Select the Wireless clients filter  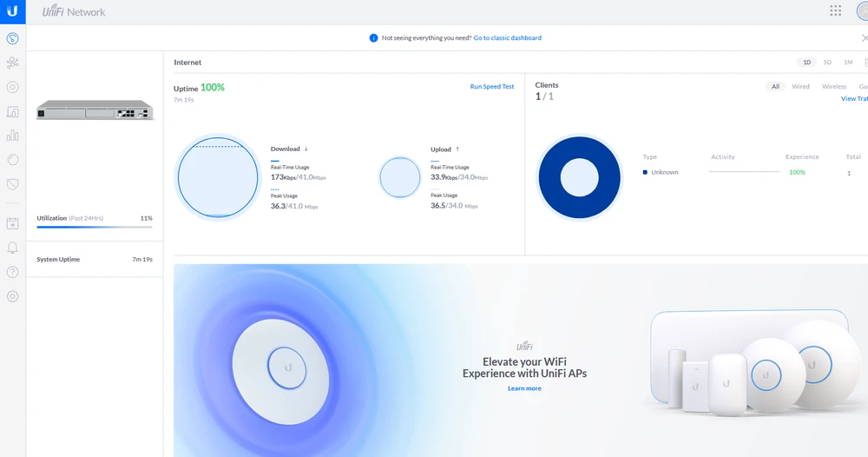[833, 86]
